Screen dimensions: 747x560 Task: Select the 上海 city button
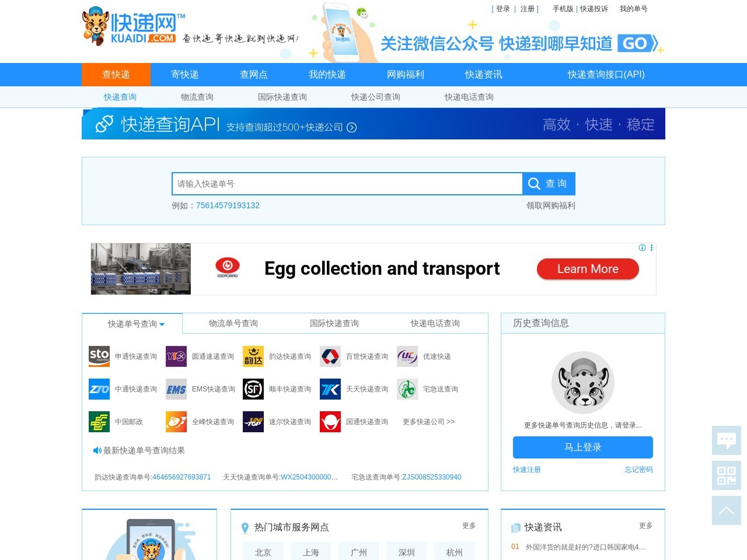tap(311, 552)
